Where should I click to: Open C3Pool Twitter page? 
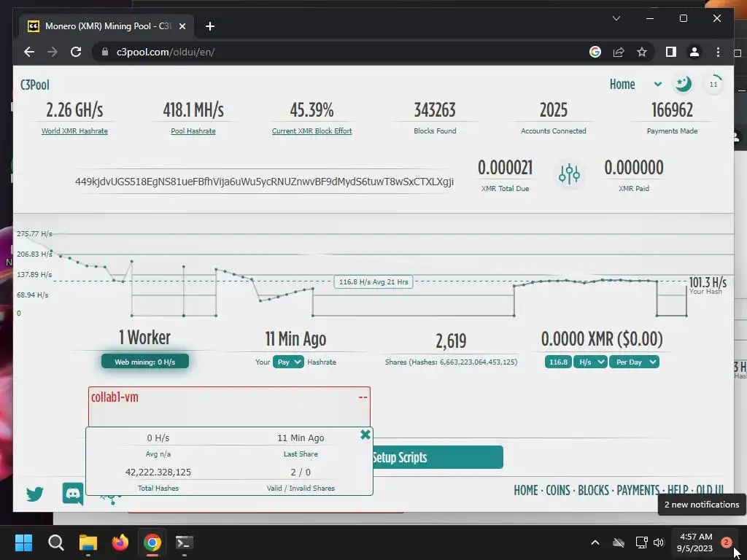click(x=35, y=494)
